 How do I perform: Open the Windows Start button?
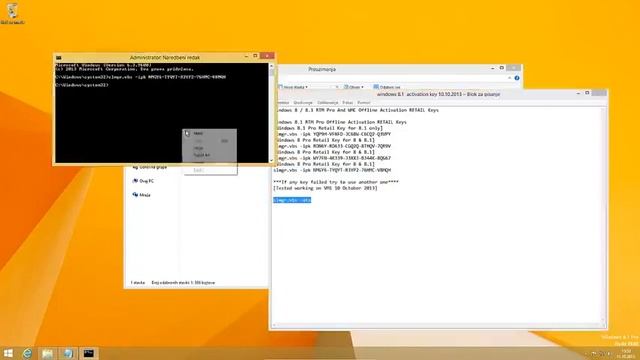pos(8,353)
